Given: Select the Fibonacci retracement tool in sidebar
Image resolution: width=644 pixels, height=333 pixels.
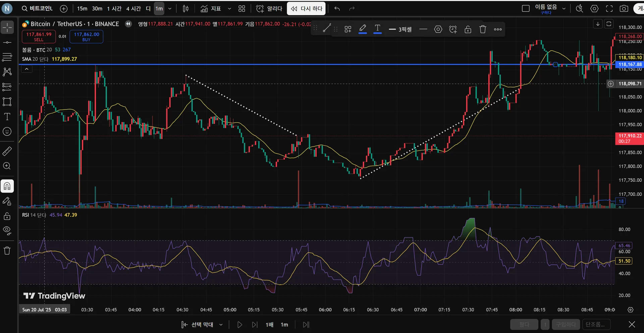Looking at the screenshot, I should pyautogui.click(x=7, y=57).
